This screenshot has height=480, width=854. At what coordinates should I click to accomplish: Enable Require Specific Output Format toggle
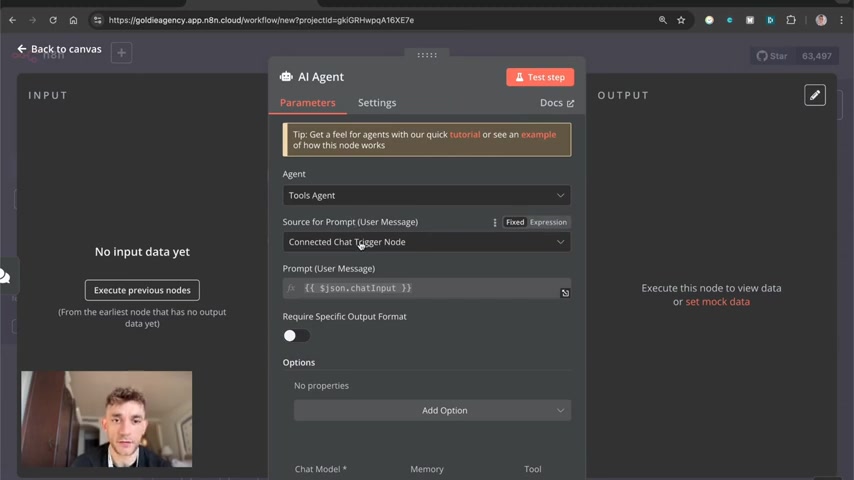click(296, 336)
